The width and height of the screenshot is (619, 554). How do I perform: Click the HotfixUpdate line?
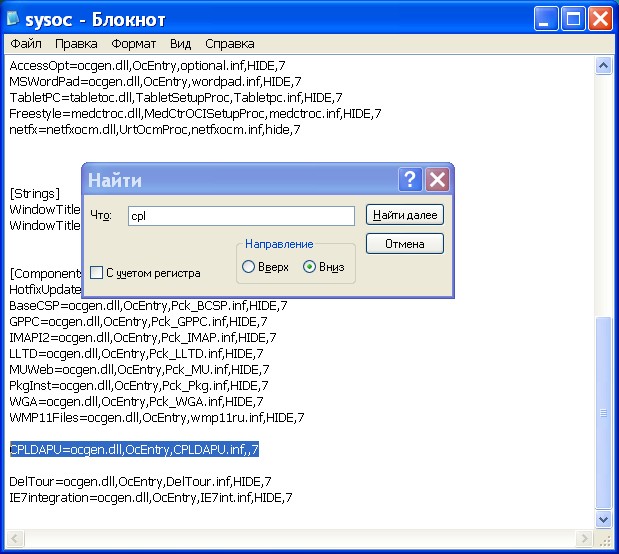pyautogui.click(x=45, y=290)
